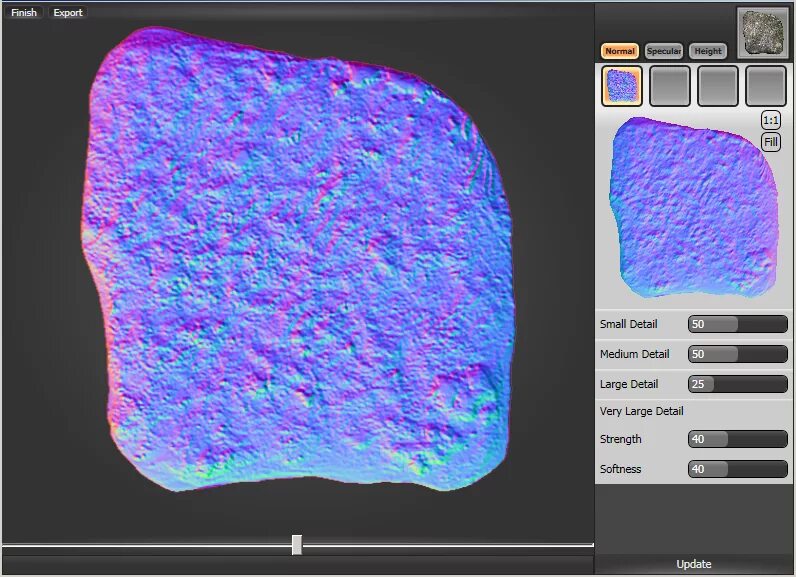The height and width of the screenshot is (577, 796).
Task: Click the Small Detail label
Action: 628,324
